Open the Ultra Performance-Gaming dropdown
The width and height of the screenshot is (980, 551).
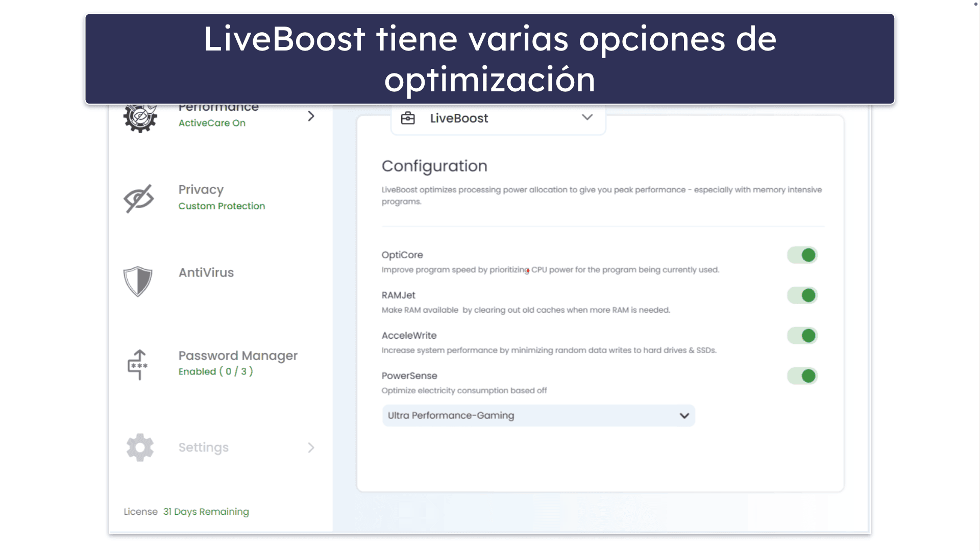(538, 416)
